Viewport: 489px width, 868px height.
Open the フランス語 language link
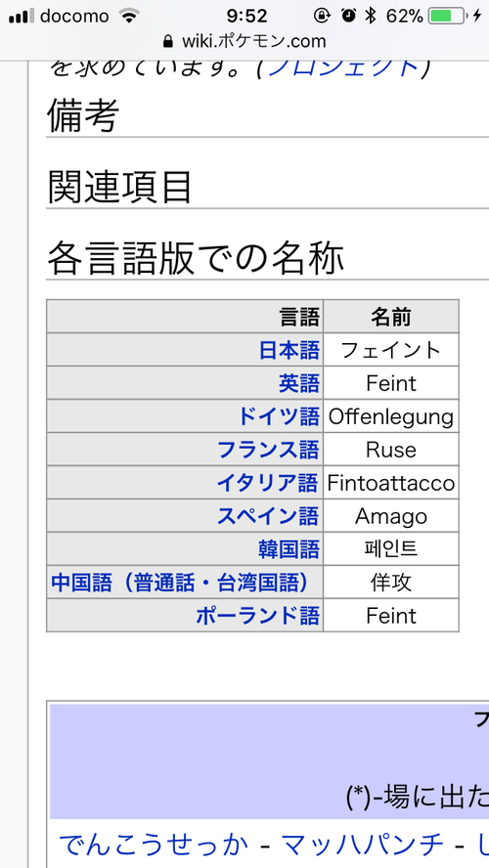coord(268,450)
